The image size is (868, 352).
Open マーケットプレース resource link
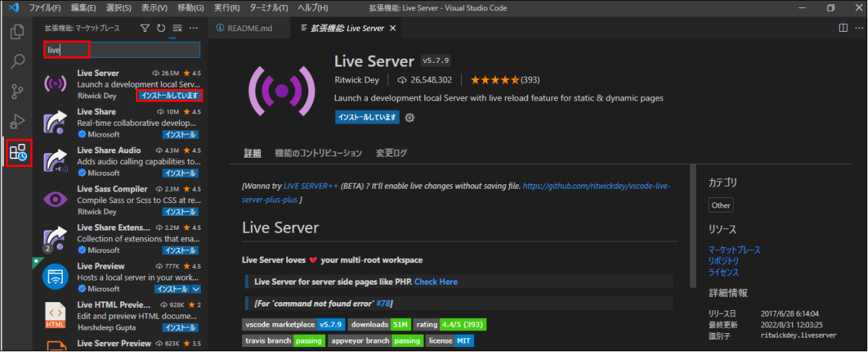pyautogui.click(x=734, y=250)
